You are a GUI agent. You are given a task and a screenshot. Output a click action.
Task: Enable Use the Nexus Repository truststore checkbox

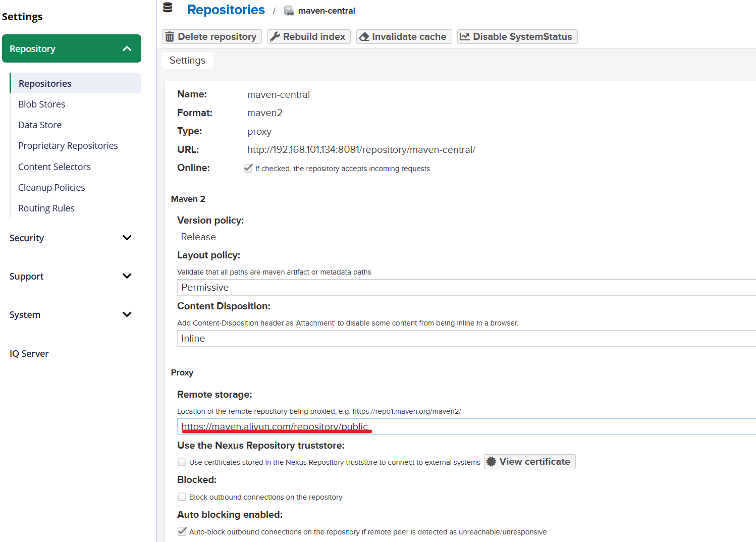click(x=182, y=462)
